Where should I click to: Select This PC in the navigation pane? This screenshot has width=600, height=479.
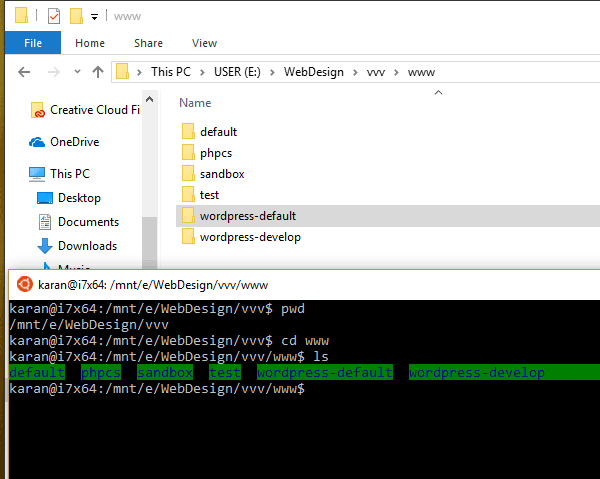click(x=70, y=174)
